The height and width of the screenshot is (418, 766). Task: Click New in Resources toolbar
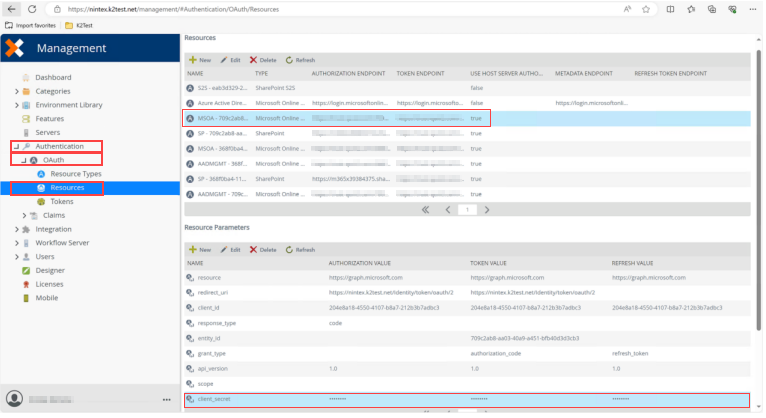[200, 60]
